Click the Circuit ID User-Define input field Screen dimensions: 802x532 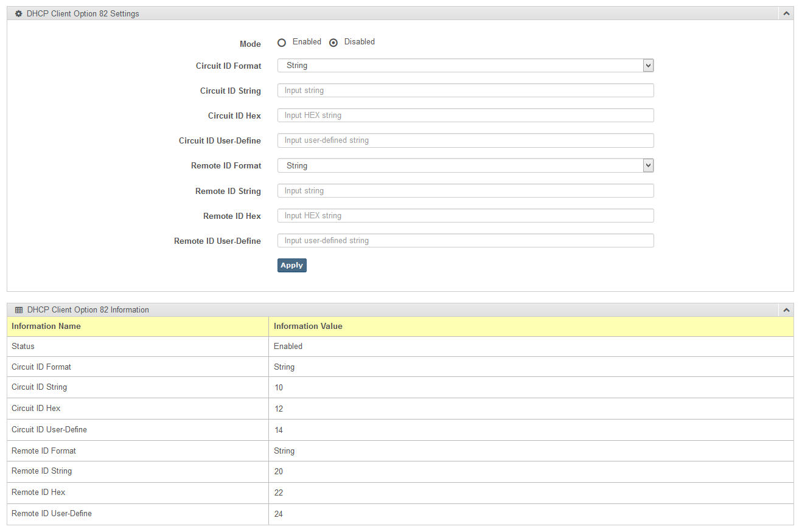465,140
